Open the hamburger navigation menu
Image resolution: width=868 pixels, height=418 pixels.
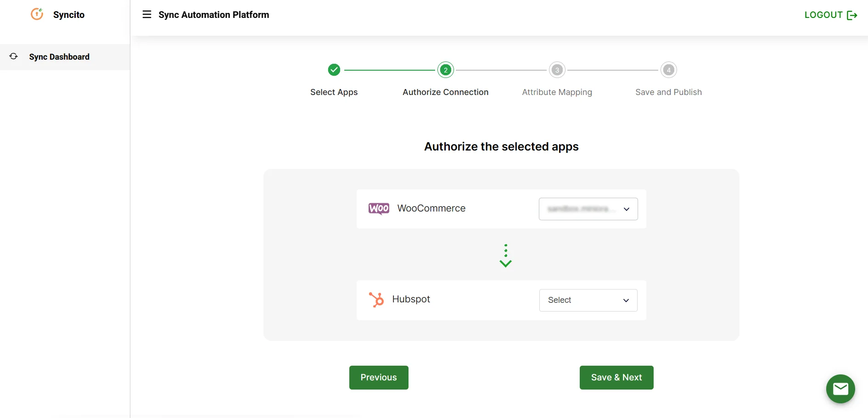click(x=146, y=14)
